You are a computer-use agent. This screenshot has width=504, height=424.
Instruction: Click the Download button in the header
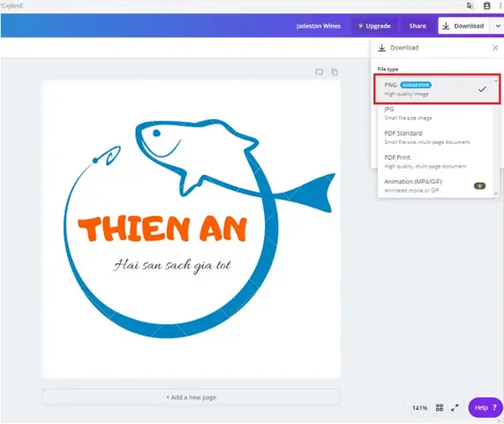point(463,26)
